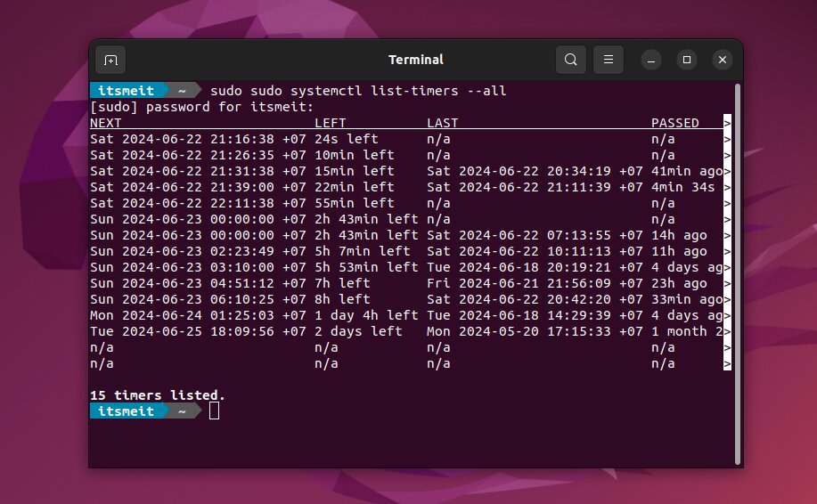Click the '1 day 4h left' entry
The image size is (817, 504).
(x=366, y=315)
